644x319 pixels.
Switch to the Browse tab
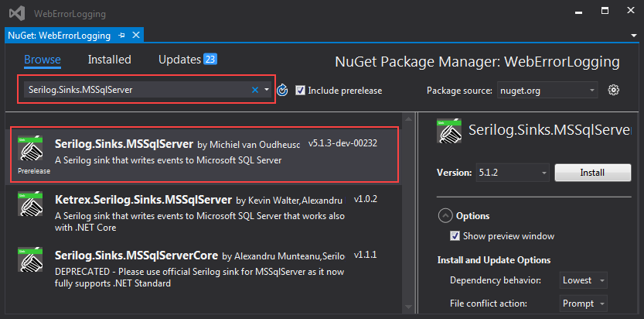(43, 60)
